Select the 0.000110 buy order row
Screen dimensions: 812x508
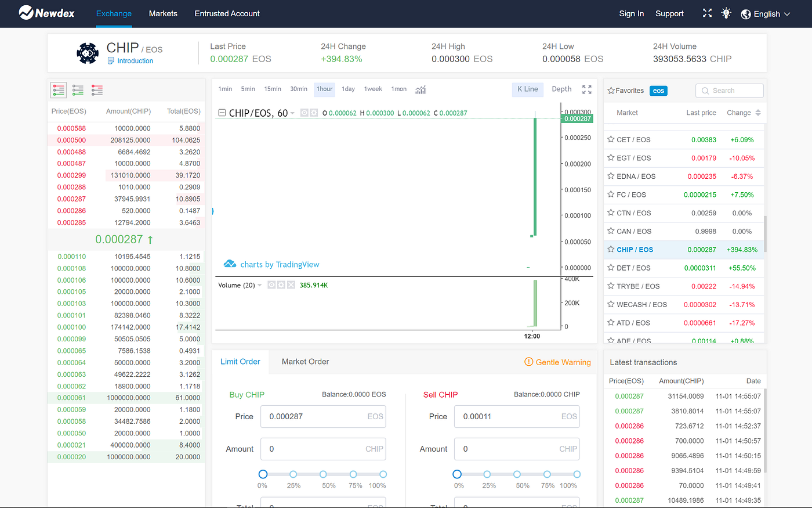(126, 257)
